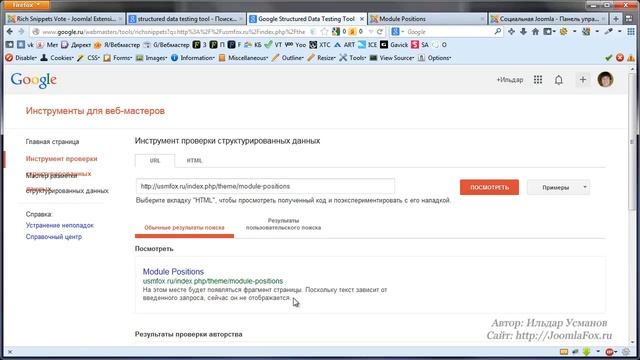Switch to the Социальная Joomla admin panel tab
This screenshot has height=360, width=640.
pos(549,19)
